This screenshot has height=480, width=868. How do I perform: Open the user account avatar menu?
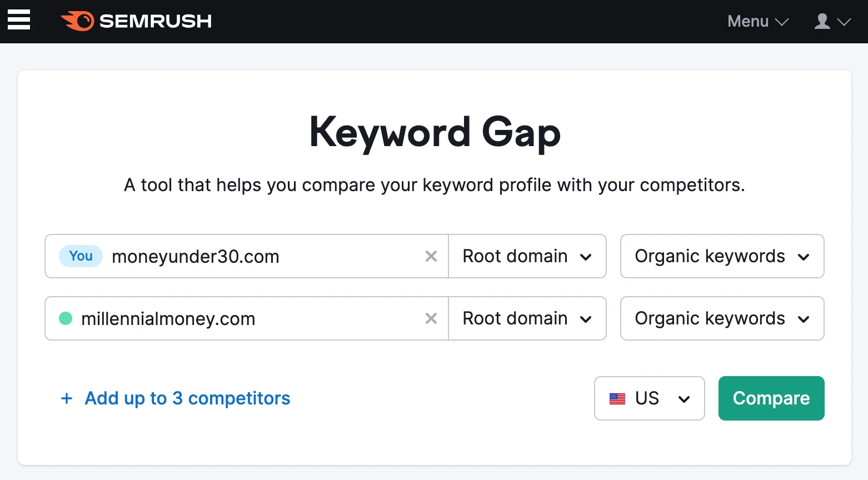click(821, 21)
